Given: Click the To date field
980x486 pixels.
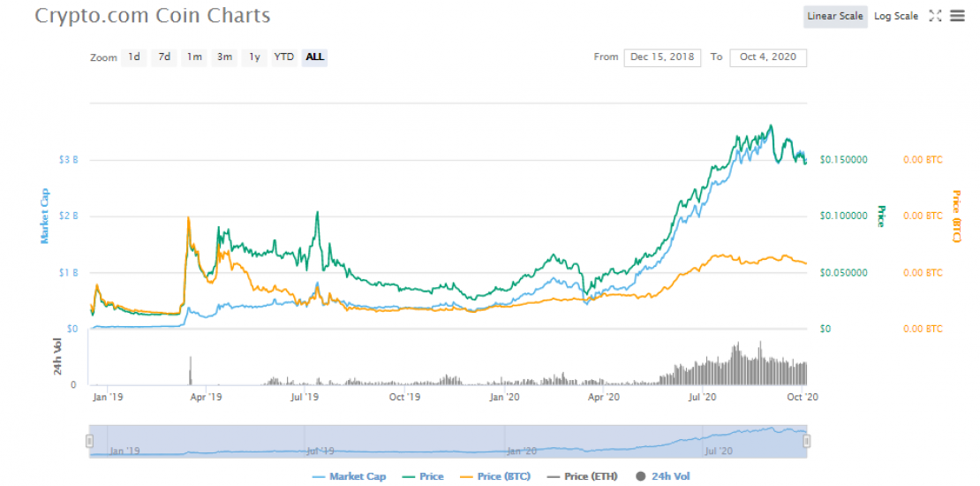Looking at the screenshot, I should click(x=767, y=57).
